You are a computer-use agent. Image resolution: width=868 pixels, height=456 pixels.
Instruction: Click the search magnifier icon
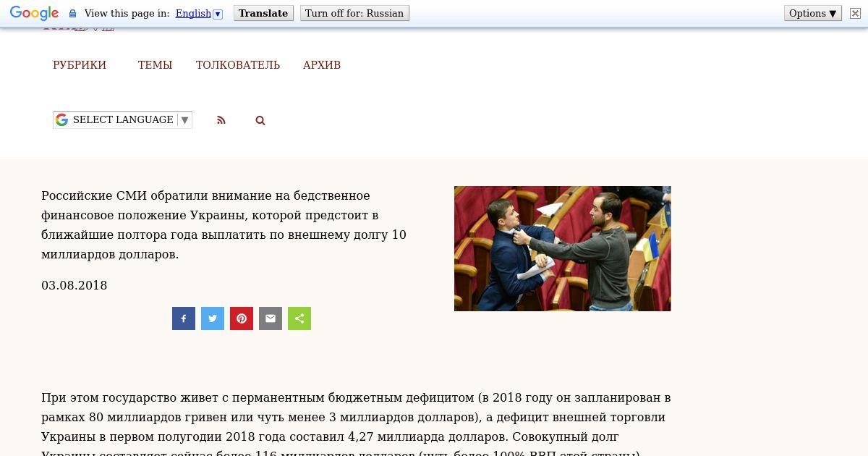[260, 121]
